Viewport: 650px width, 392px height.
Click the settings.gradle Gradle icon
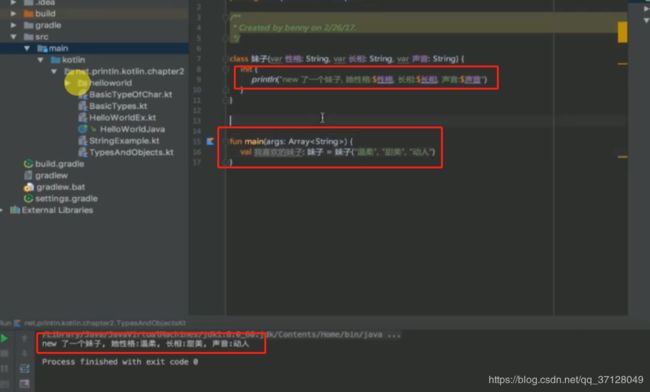click(x=28, y=199)
